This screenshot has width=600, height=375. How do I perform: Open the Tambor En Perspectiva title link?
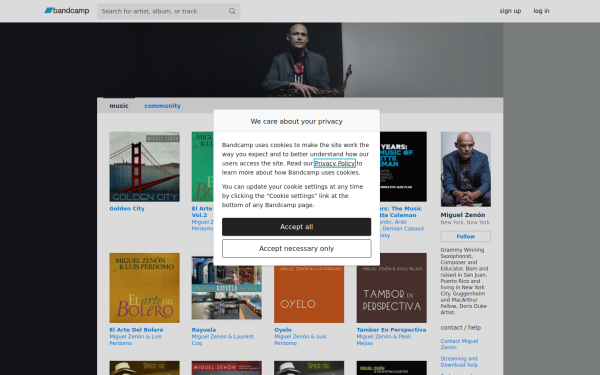point(391,330)
